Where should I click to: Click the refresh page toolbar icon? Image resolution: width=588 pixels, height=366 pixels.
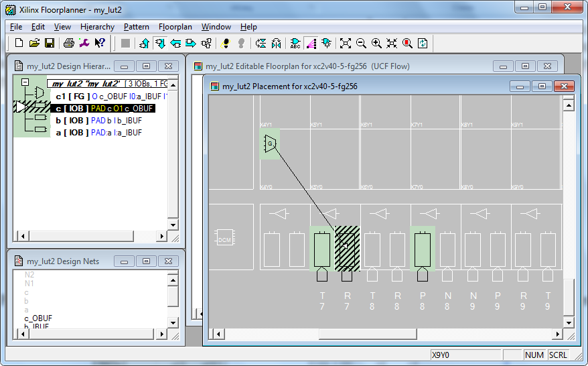click(x=423, y=44)
